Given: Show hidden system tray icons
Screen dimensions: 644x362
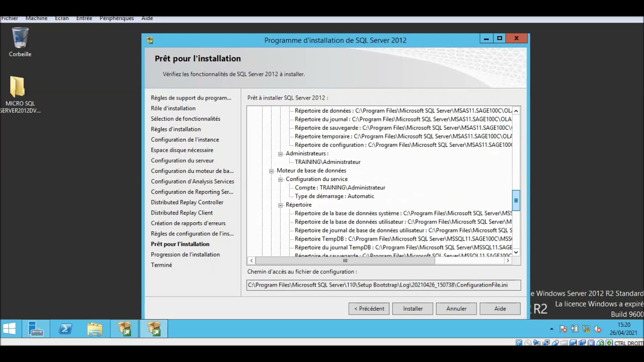Looking at the screenshot, I should click(x=551, y=329).
